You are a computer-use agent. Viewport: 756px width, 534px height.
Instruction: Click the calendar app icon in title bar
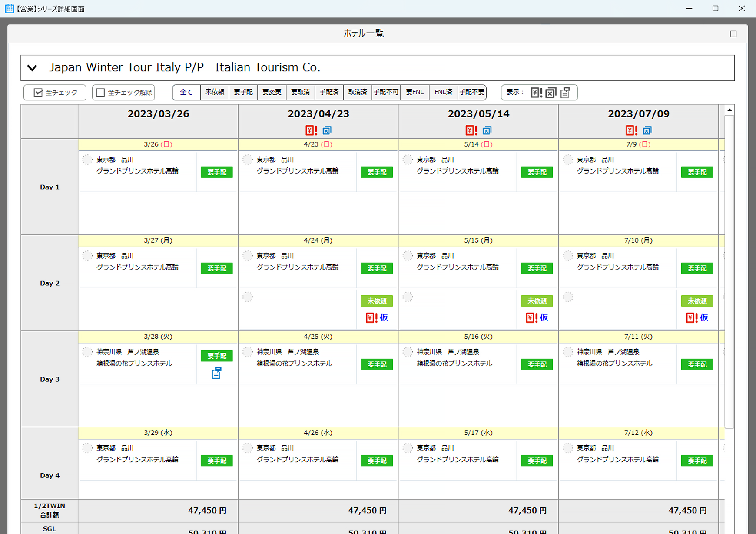click(9, 9)
